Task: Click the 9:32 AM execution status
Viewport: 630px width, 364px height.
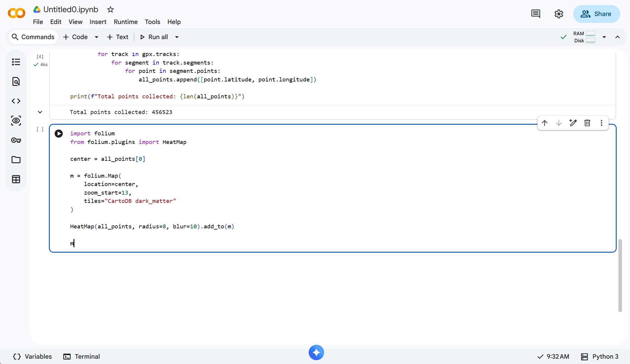Action: tap(553, 357)
